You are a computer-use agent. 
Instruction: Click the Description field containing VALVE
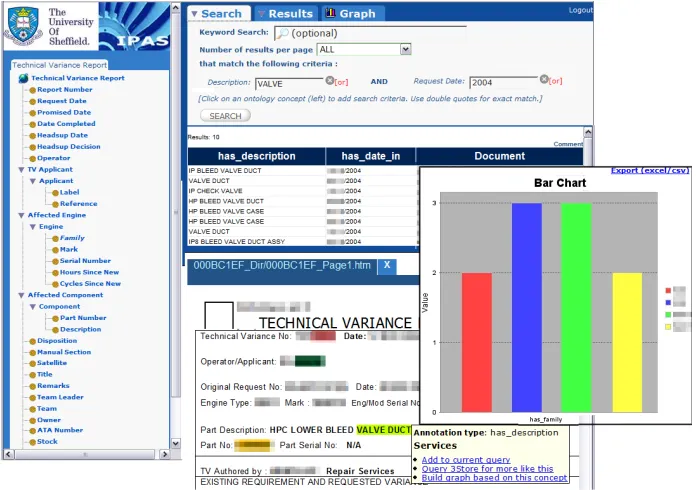289,83
